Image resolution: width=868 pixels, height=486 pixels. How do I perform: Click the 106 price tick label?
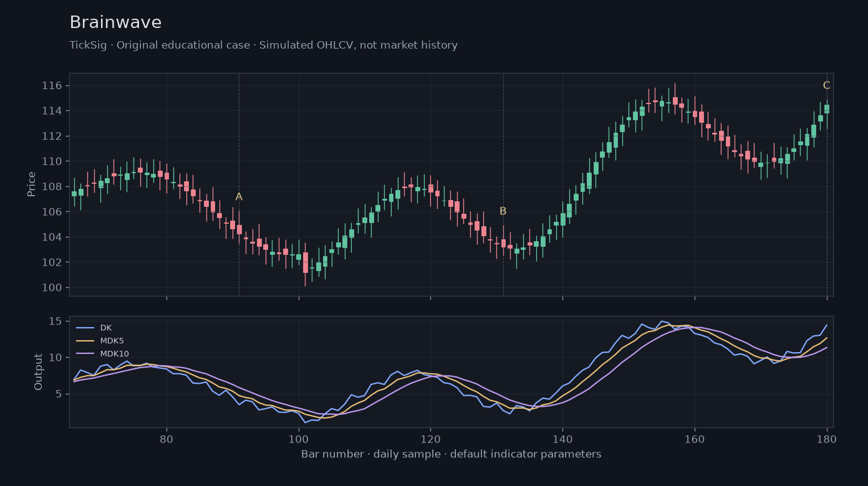[x=52, y=212]
